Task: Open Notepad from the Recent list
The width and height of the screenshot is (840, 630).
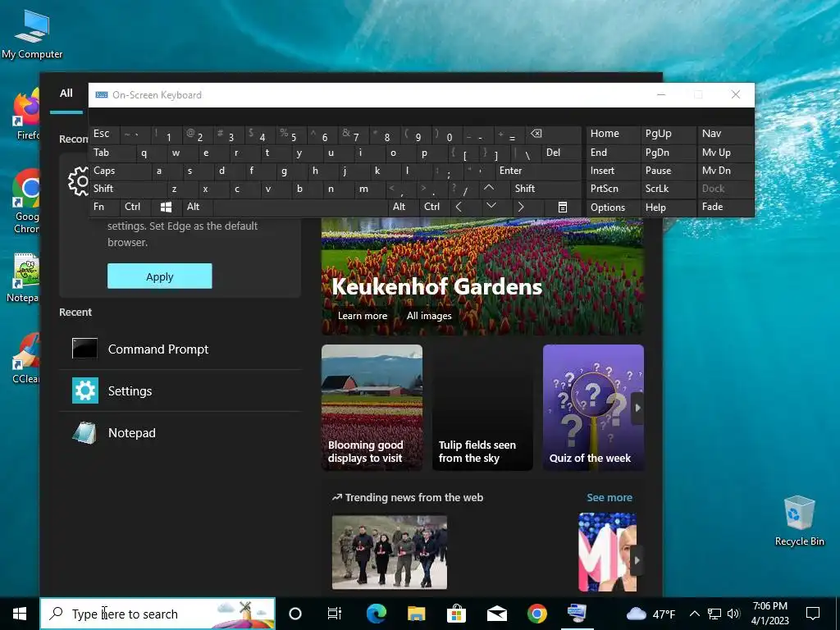Action: coord(180,433)
